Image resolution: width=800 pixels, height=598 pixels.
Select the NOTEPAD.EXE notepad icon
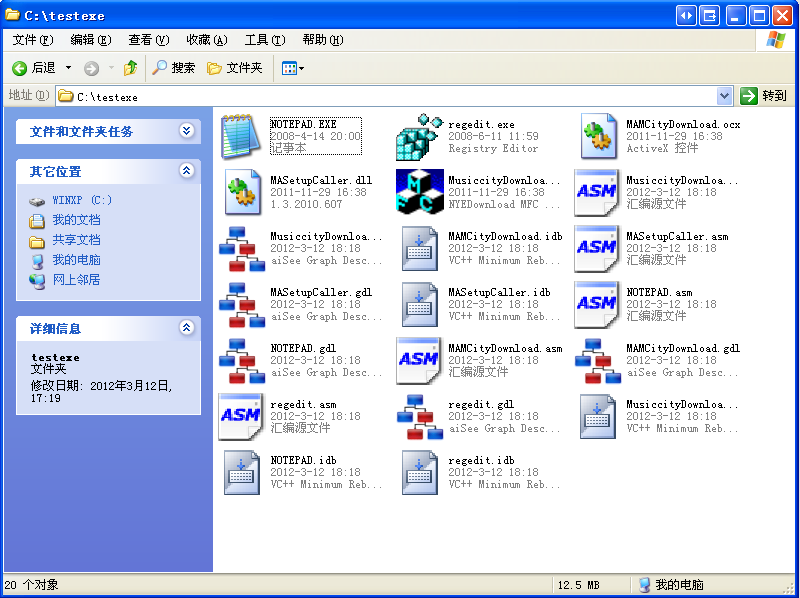pyautogui.click(x=241, y=137)
